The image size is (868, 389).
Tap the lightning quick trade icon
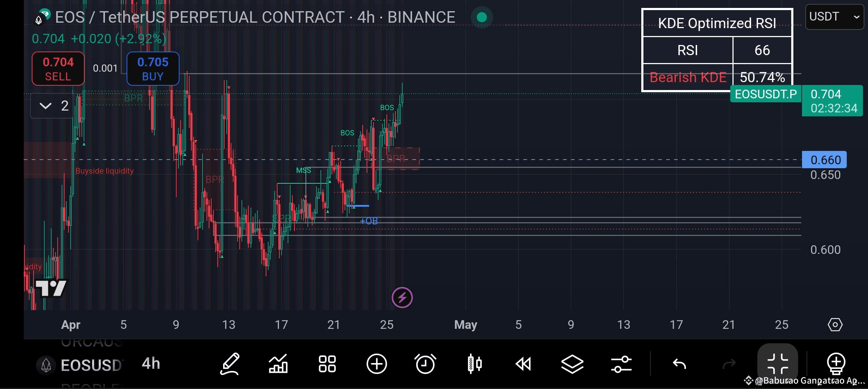point(402,297)
